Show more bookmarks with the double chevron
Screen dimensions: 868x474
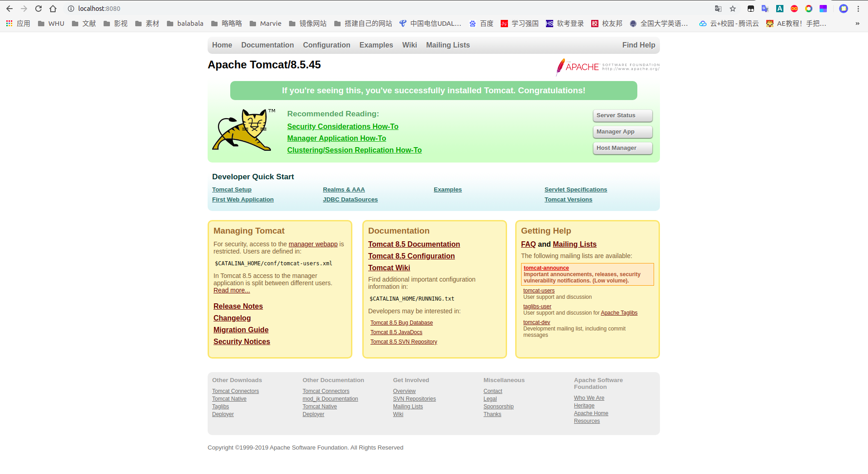tap(857, 24)
